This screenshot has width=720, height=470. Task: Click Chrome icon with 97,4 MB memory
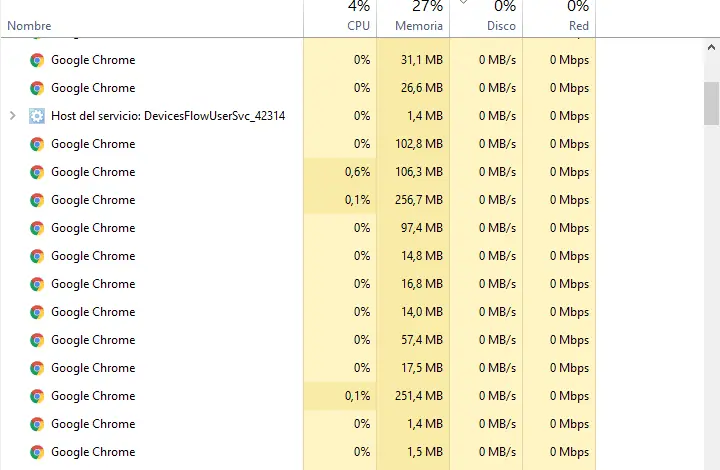click(x=37, y=228)
